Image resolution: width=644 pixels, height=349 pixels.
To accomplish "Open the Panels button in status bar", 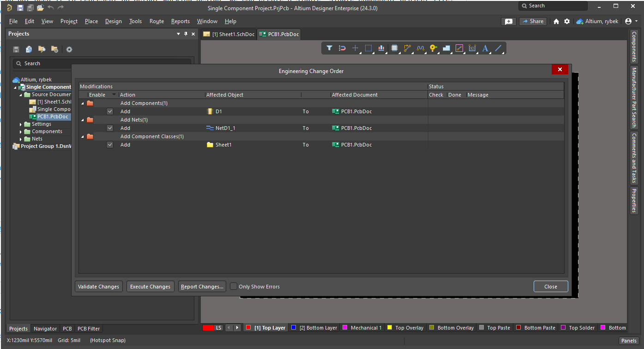I will (629, 341).
